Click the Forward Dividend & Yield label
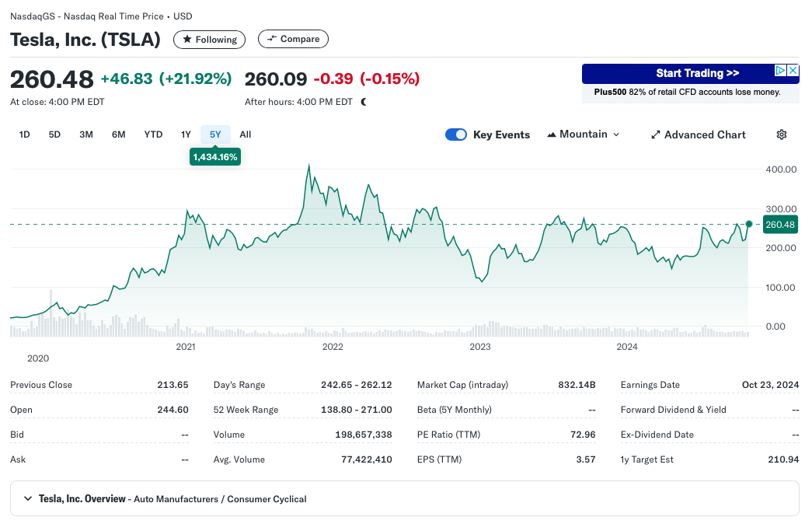This screenshot has height=524, width=812. click(673, 410)
